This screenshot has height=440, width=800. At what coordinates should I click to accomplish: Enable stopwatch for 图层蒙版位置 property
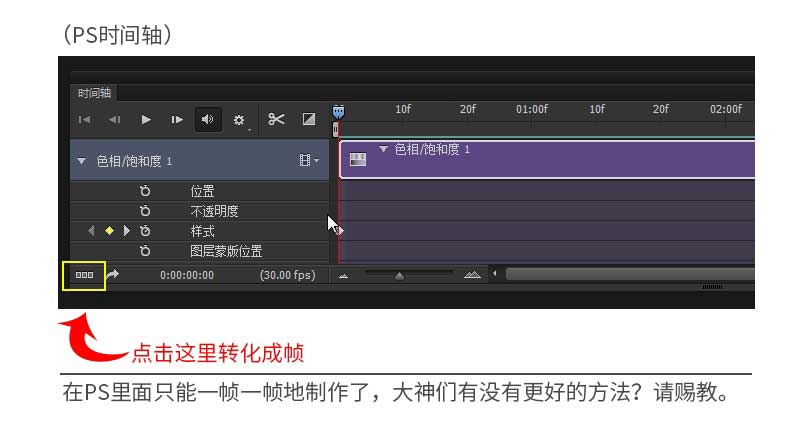point(145,251)
